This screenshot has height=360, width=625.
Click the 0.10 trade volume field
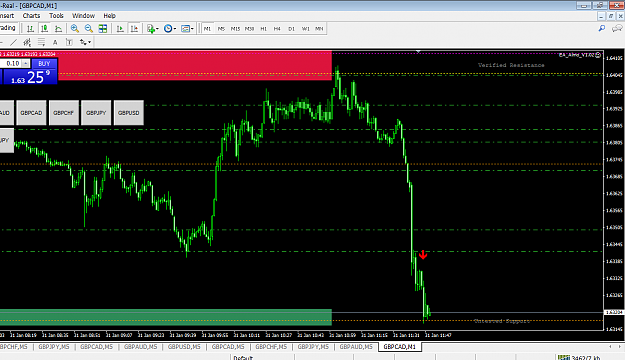[11, 63]
